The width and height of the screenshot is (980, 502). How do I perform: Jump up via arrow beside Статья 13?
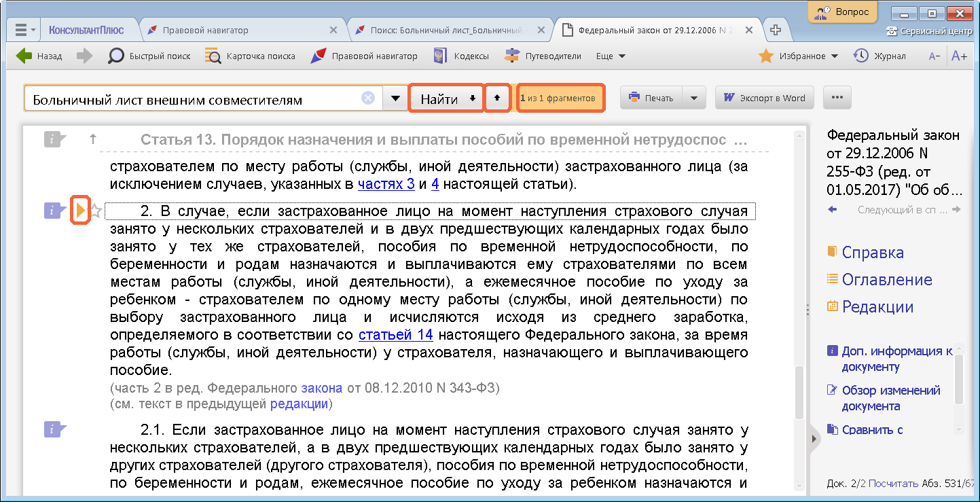(93, 139)
